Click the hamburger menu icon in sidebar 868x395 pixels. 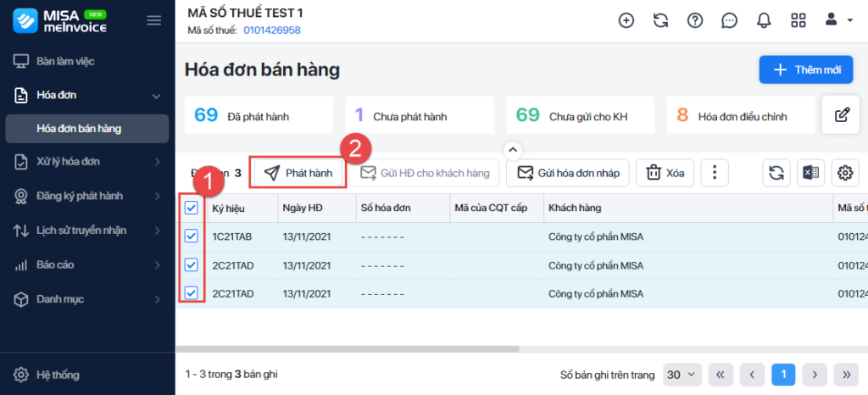(153, 20)
